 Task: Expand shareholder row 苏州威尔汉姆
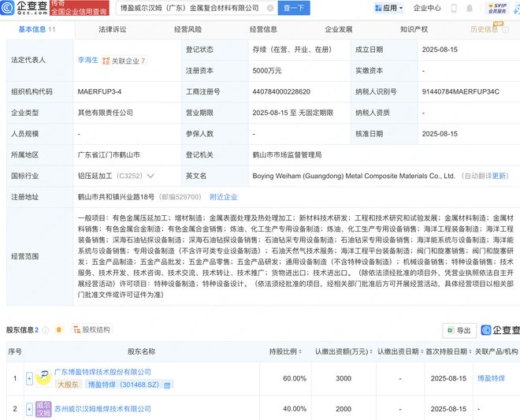(29, 409)
